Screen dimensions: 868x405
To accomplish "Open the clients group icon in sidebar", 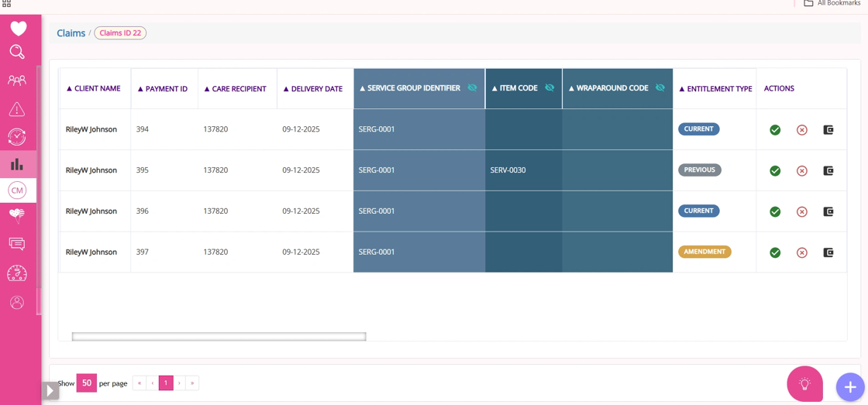I will tap(17, 81).
